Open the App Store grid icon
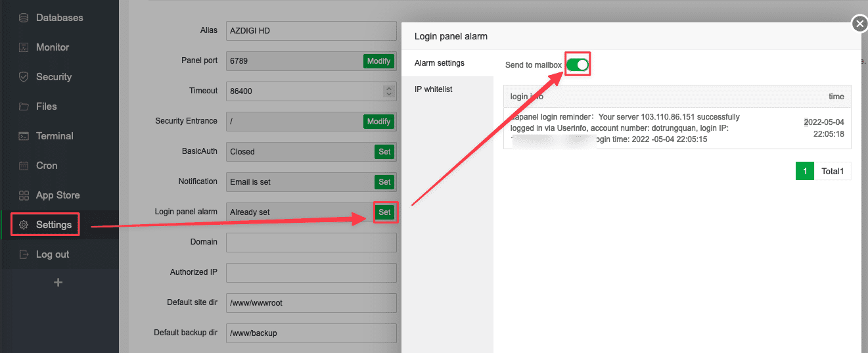This screenshot has width=868, height=353. (24, 195)
